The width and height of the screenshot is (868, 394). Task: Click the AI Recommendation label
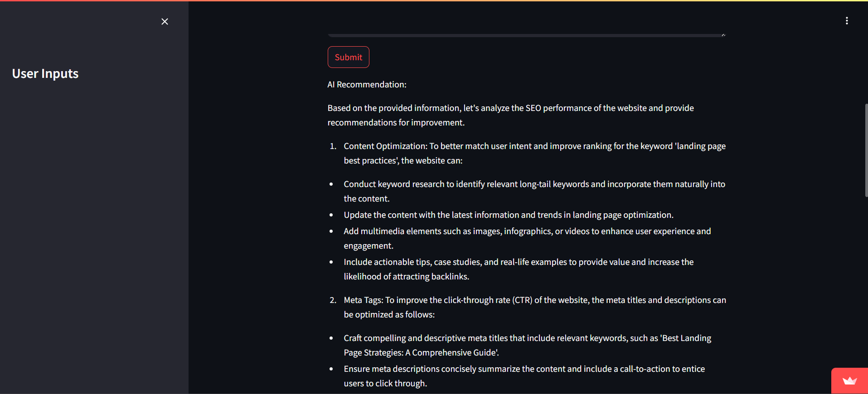pyautogui.click(x=367, y=85)
